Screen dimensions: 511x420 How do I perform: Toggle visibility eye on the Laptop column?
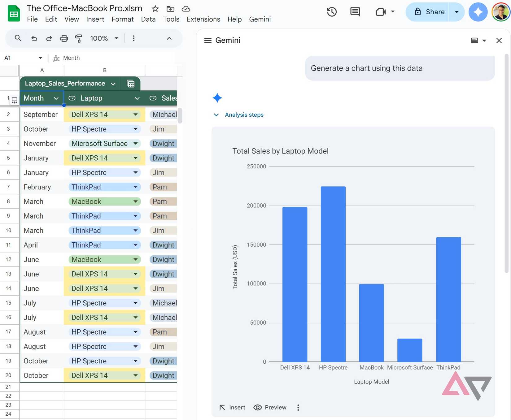point(72,98)
